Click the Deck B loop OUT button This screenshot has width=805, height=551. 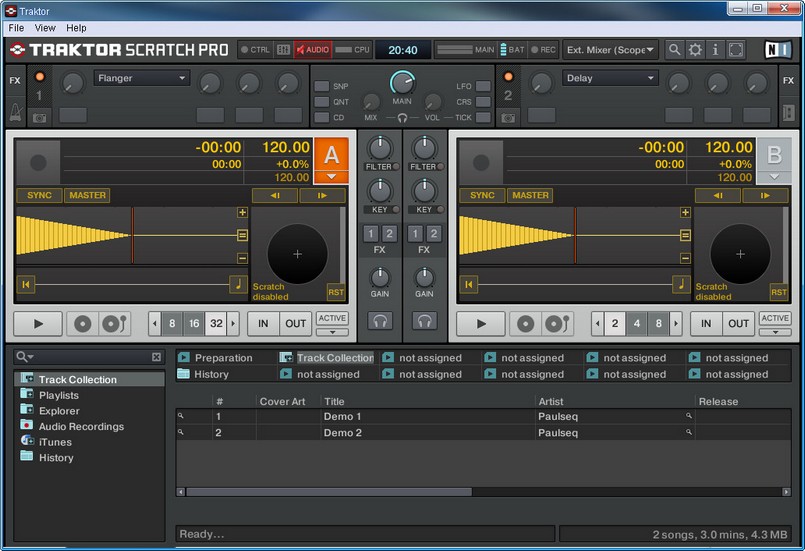(x=738, y=323)
